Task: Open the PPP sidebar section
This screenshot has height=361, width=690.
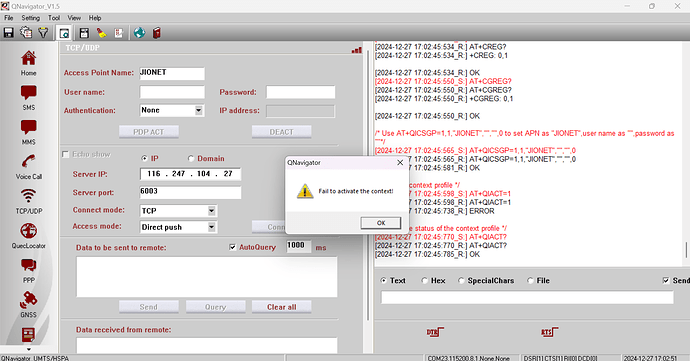Action: pos(29,271)
